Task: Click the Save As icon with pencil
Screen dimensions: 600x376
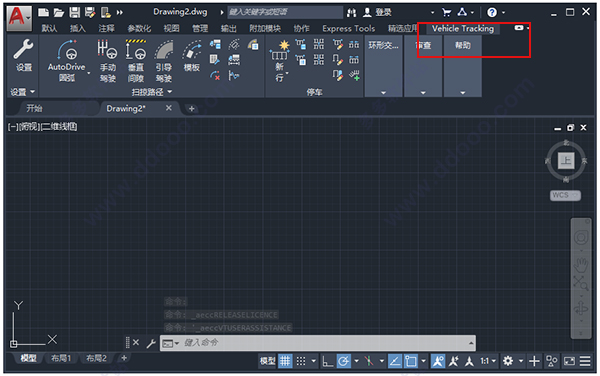Action: click(90, 12)
